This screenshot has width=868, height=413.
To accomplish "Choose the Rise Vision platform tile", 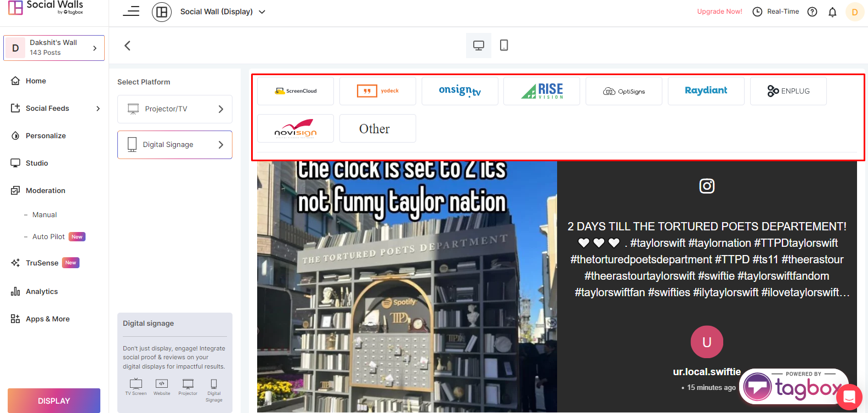I will 542,91.
